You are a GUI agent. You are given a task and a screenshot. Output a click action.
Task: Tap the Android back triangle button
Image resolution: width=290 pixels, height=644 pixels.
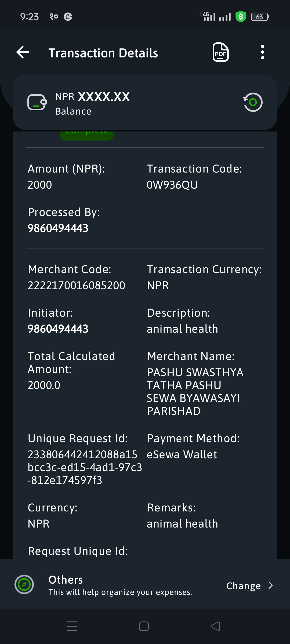215,626
